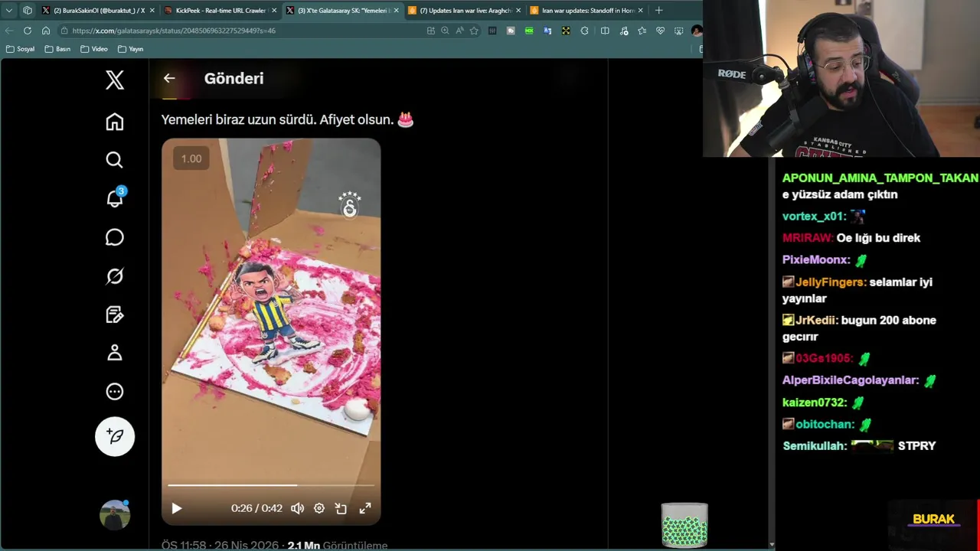Toggle picture-in-picture on the video player
This screenshot has width=980, height=551.
tap(341, 508)
